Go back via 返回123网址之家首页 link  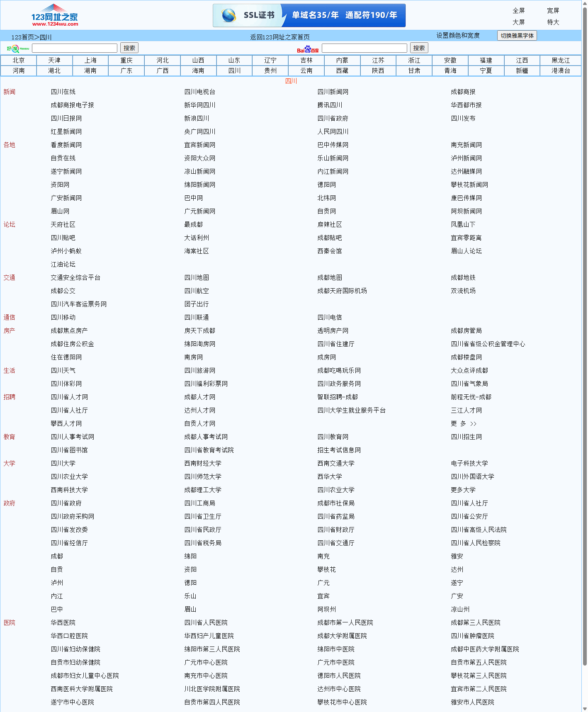[279, 37]
